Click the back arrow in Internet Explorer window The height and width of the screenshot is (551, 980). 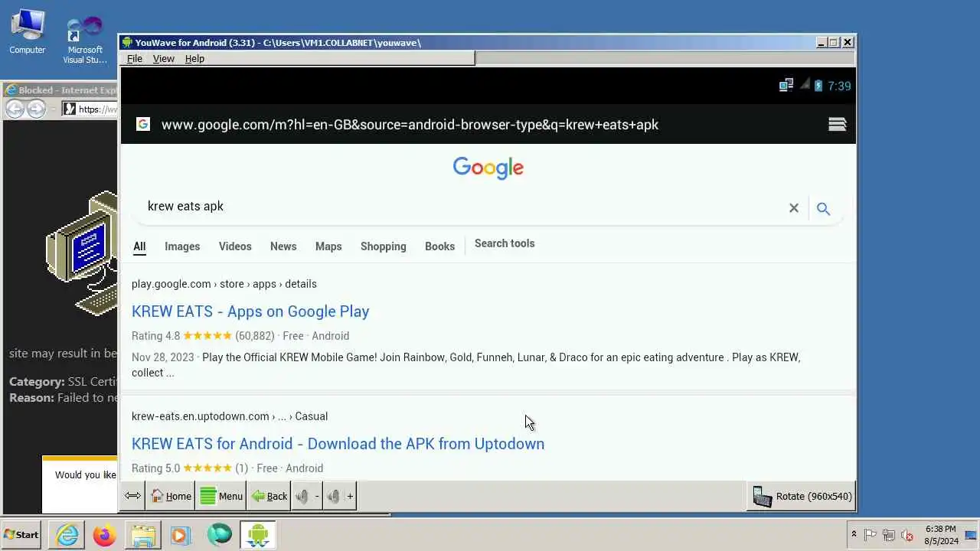[15, 109]
